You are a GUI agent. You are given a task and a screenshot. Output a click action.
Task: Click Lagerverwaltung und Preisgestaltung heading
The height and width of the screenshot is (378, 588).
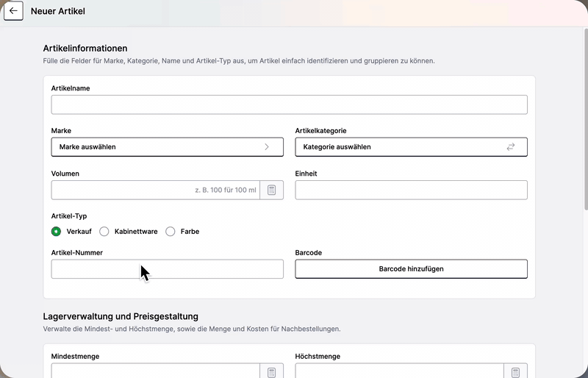pyautogui.click(x=121, y=316)
